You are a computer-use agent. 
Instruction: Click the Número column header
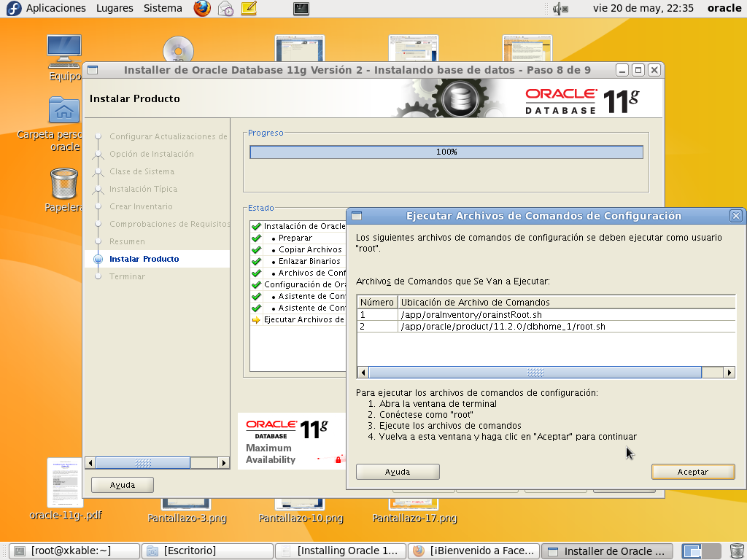point(377,303)
